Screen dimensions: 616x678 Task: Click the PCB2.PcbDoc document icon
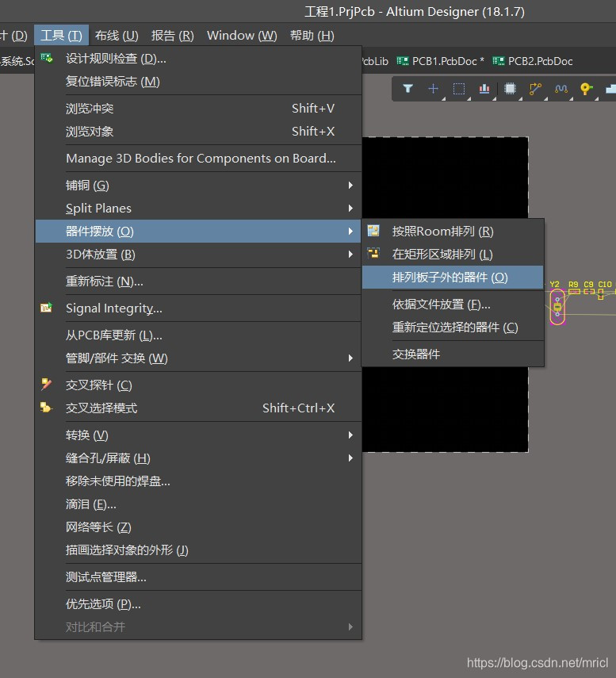pos(499,61)
